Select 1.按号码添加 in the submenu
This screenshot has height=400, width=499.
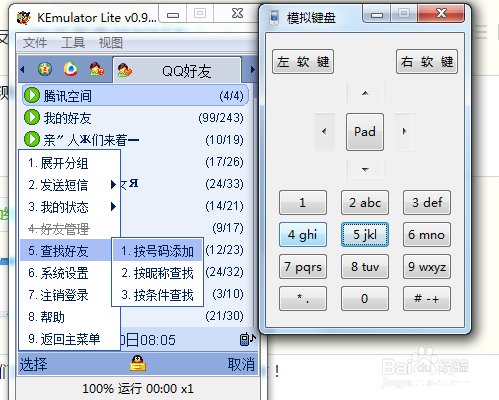pyautogui.click(x=157, y=251)
